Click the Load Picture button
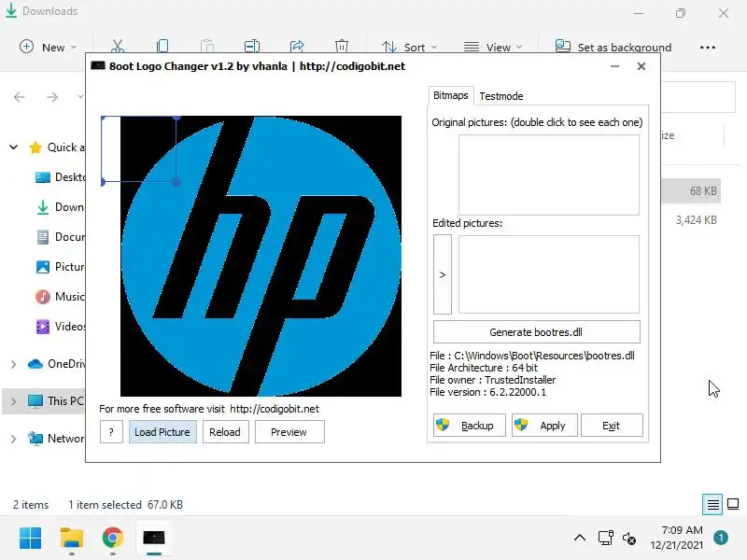The height and width of the screenshot is (560, 747). point(162,432)
